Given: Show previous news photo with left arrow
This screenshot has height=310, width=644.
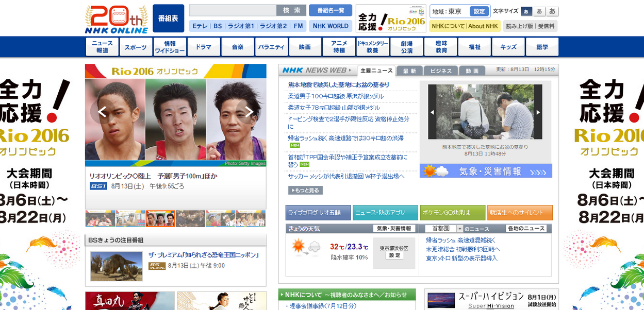Looking at the screenshot, I should click(432, 112).
